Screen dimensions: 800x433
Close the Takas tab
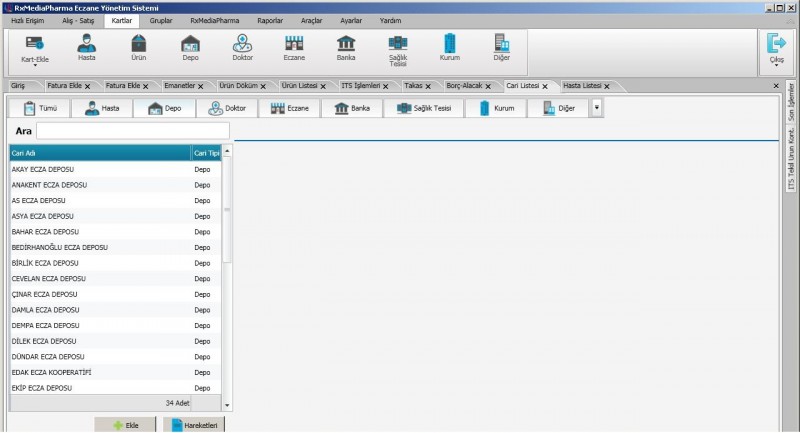point(428,87)
